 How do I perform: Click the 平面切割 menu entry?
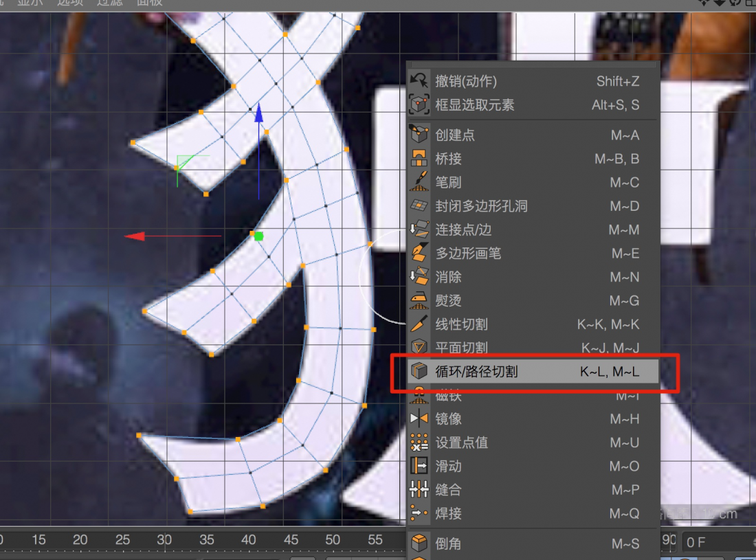click(461, 348)
